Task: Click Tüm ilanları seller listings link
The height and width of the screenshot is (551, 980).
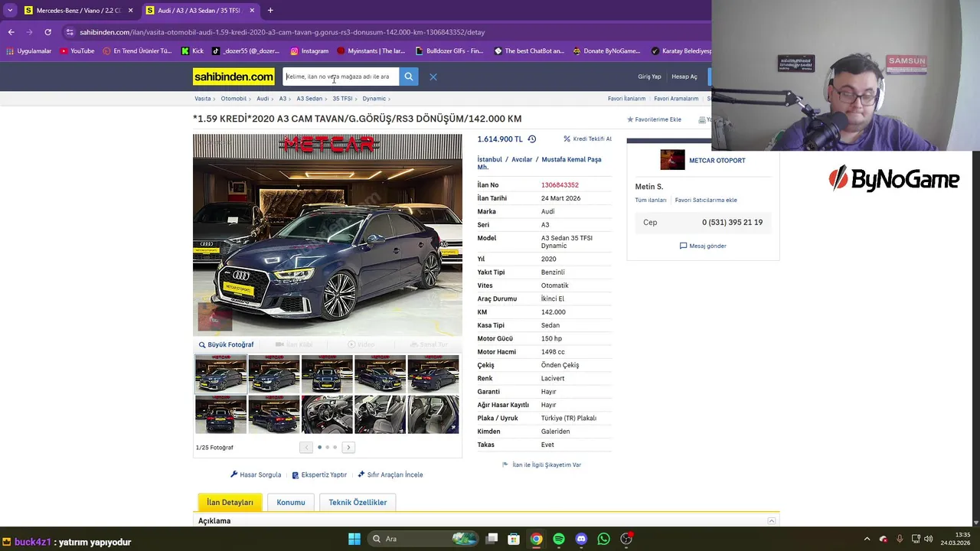Action: [651, 200]
